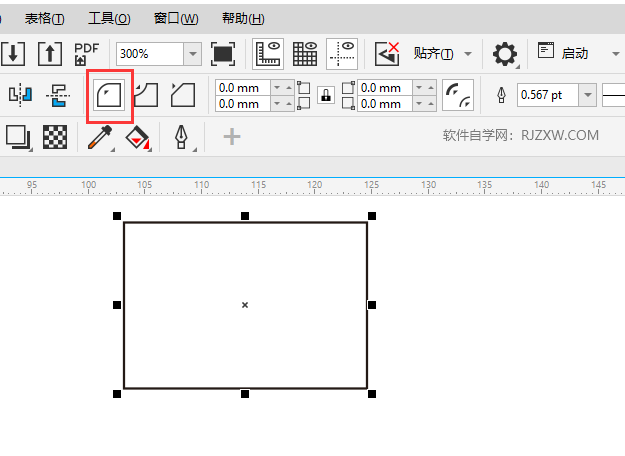This screenshot has width=625, height=456.
Task: Toggle the edit corners together lock
Action: pyautogui.click(x=326, y=95)
